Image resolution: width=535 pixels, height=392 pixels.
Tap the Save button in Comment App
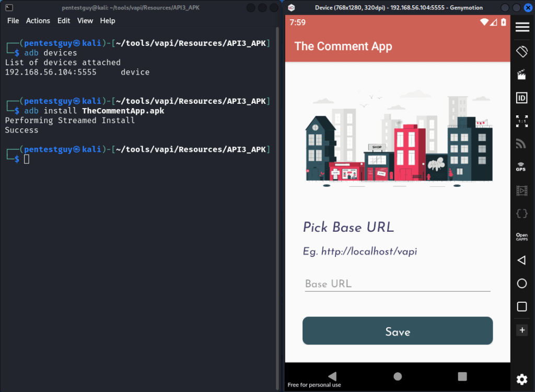tap(398, 330)
